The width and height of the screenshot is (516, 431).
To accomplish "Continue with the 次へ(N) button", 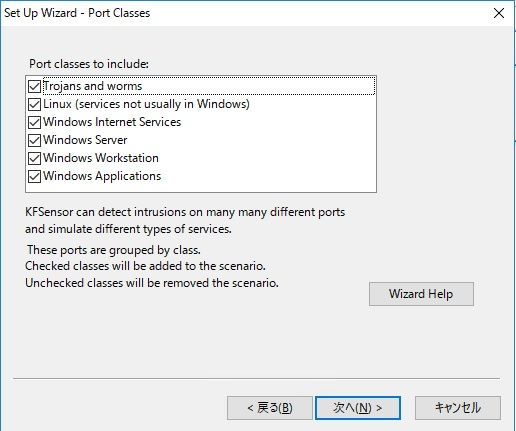I will pyautogui.click(x=358, y=408).
